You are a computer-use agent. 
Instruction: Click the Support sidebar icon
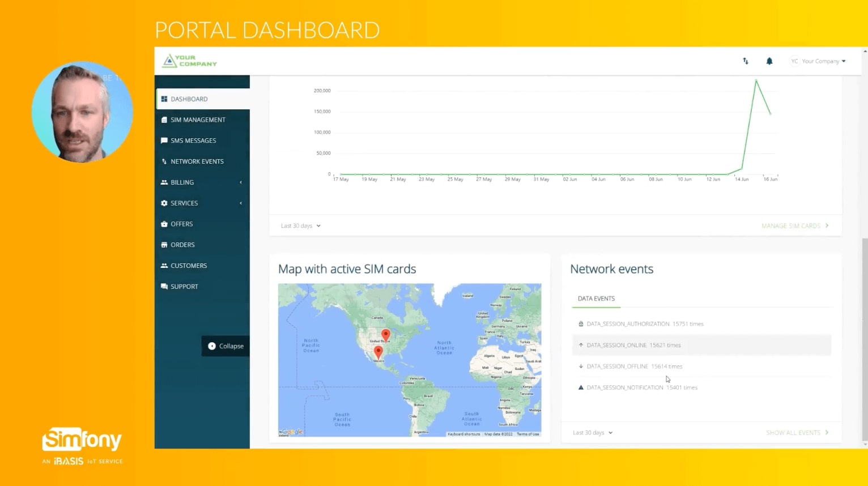(x=164, y=286)
